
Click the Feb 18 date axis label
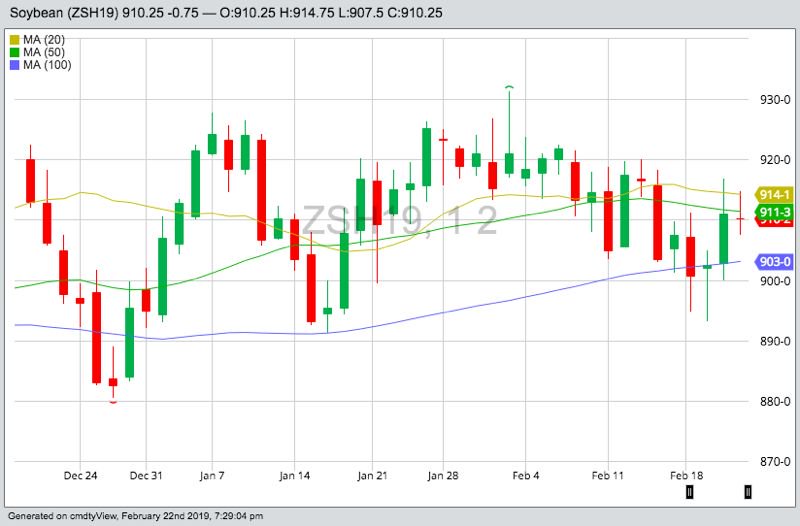[686, 476]
